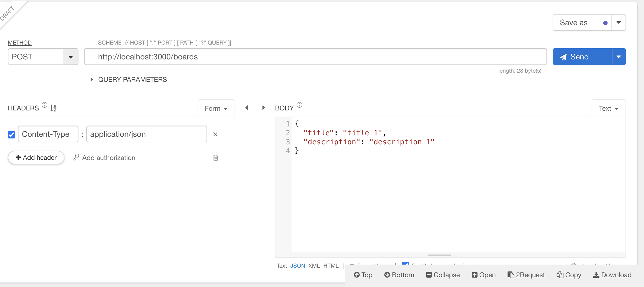Click the Download button in bottom bar
The width and height of the screenshot is (644, 287).
(612, 275)
